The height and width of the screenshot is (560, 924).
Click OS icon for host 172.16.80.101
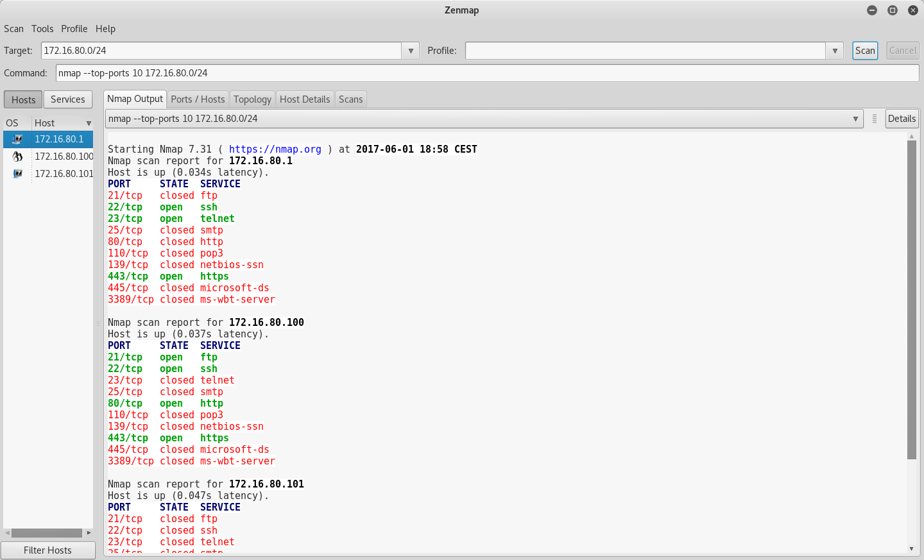(17, 174)
